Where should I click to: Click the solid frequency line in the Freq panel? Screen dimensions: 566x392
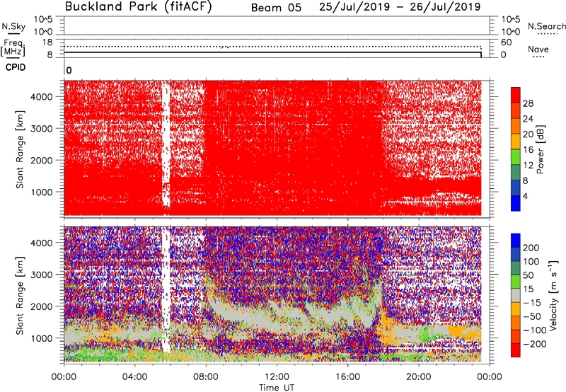click(x=272, y=52)
